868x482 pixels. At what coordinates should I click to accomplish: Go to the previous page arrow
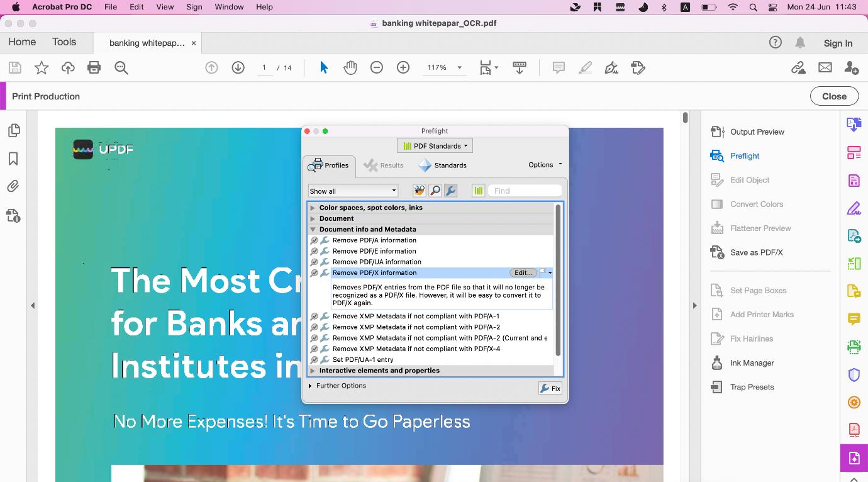coord(211,68)
